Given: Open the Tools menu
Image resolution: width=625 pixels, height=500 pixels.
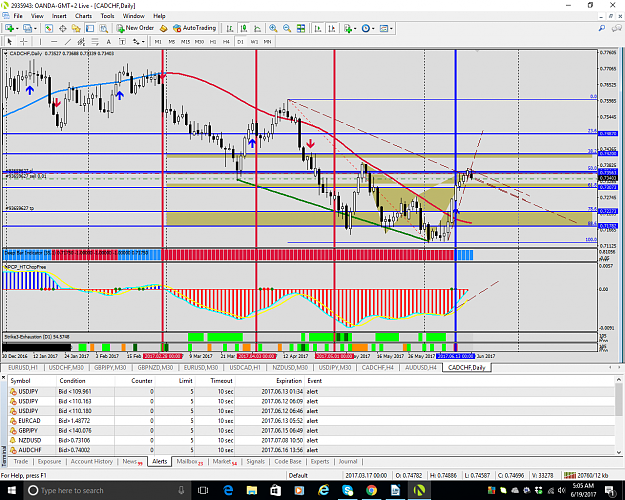Looking at the screenshot, I should pos(107,16).
